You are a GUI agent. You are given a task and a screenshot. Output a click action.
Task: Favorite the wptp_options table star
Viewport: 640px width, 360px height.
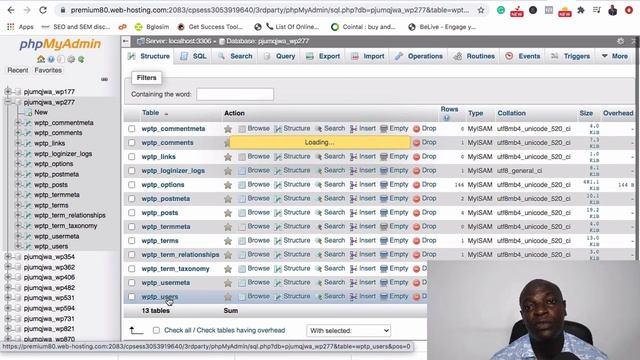228,185
